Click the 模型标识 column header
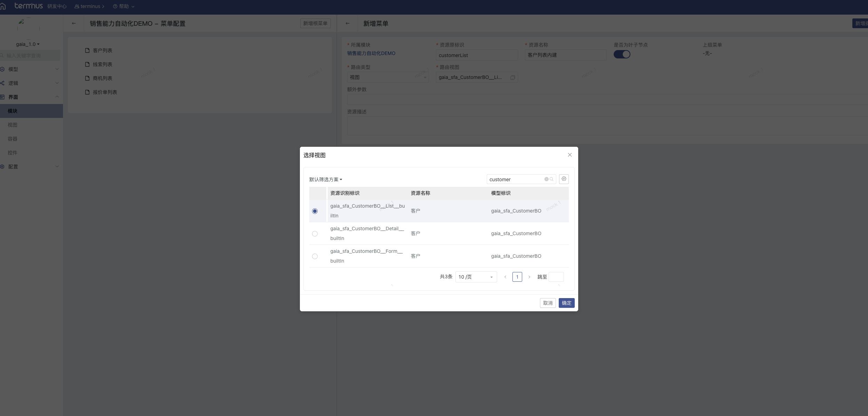 pos(501,193)
